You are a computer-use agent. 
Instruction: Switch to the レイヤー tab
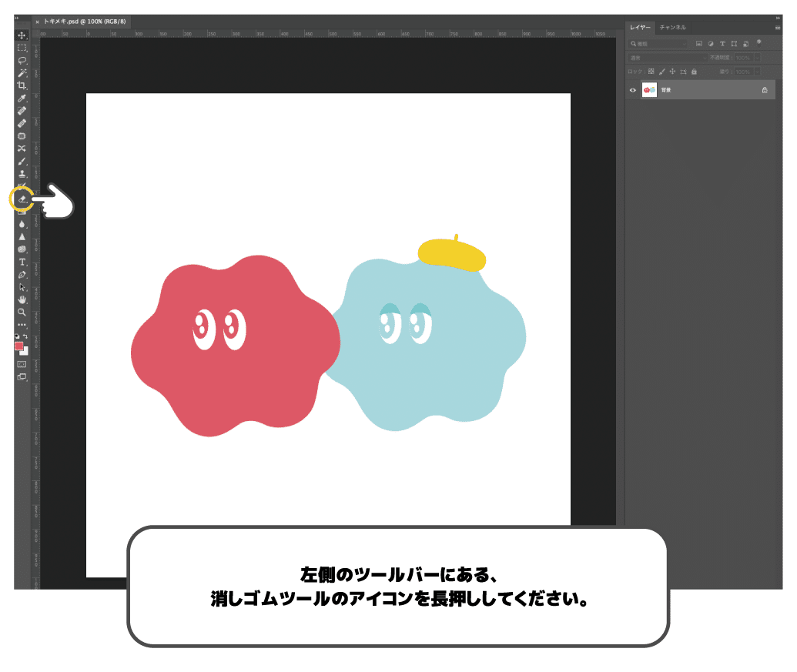[x=640, y=28]
